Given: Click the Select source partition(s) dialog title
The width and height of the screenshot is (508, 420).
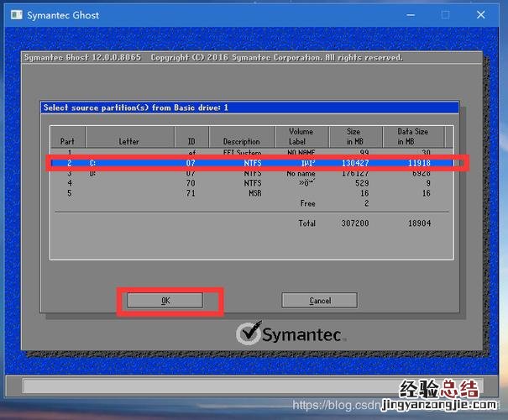Looking at the screenshot, I should click(136, 108).
